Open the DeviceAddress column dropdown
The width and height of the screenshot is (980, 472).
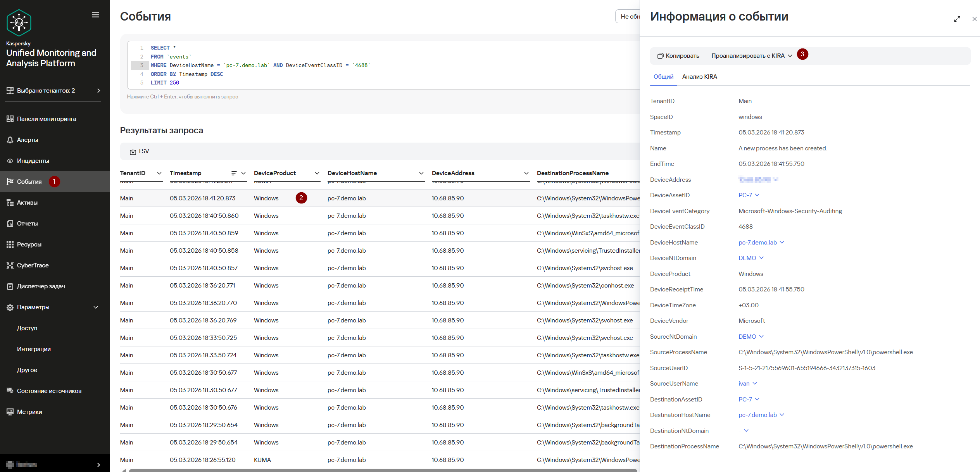point(526,173)
